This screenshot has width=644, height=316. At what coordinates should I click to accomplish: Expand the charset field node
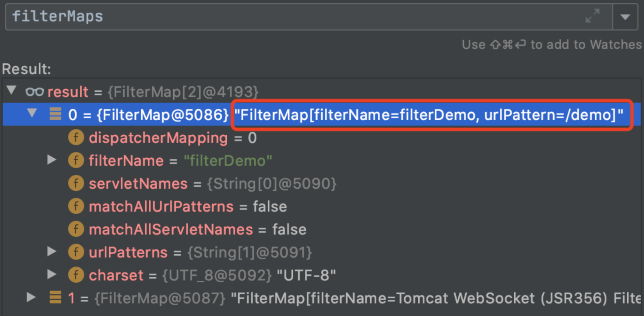point(52,275)
